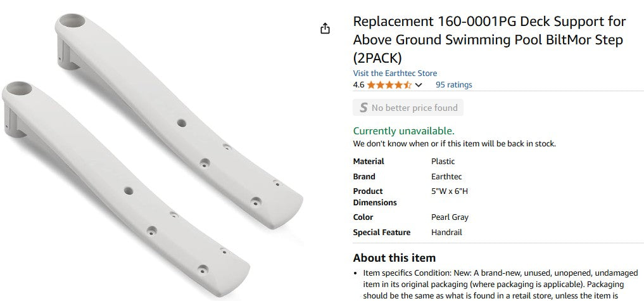Click the share icon beside the product title
This screenshot has height=301, width=644.
[x=325, y=29]
